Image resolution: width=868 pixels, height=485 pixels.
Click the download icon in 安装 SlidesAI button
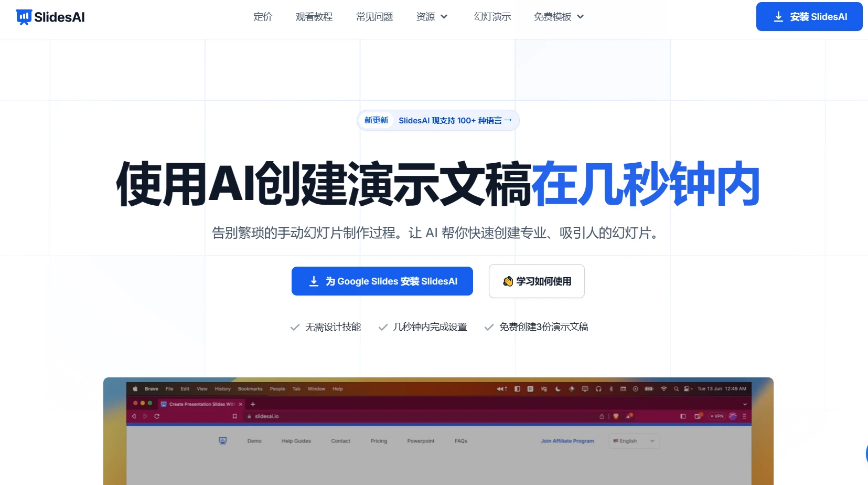[x=778, y=17]
